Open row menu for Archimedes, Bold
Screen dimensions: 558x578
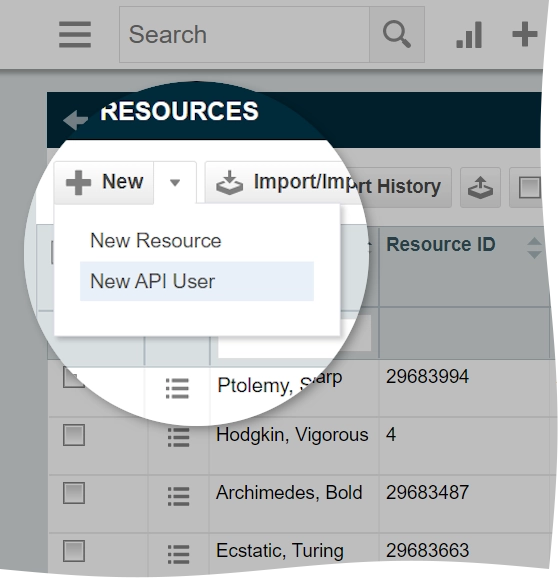tap(178, 496)
